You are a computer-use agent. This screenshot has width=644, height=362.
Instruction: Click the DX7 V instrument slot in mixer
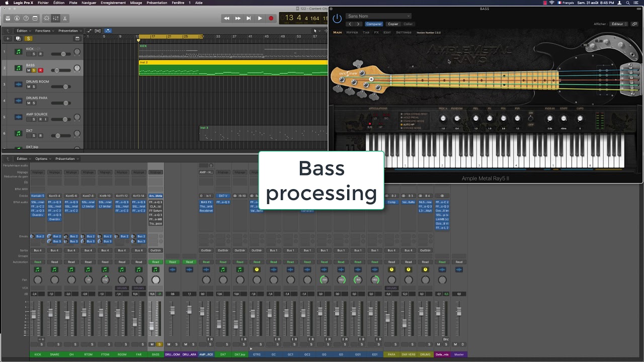click(223, 196)
